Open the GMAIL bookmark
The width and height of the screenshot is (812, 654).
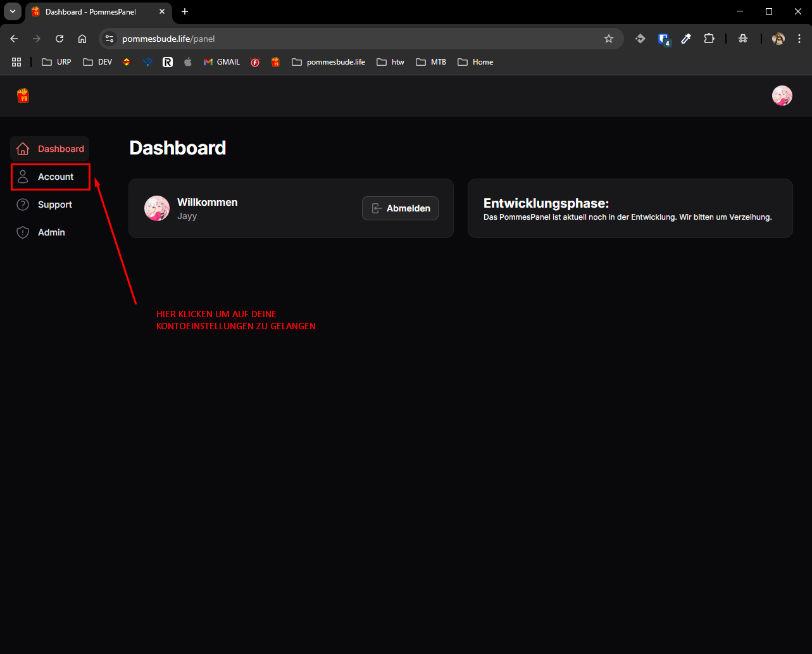click(x=222, y=62)
